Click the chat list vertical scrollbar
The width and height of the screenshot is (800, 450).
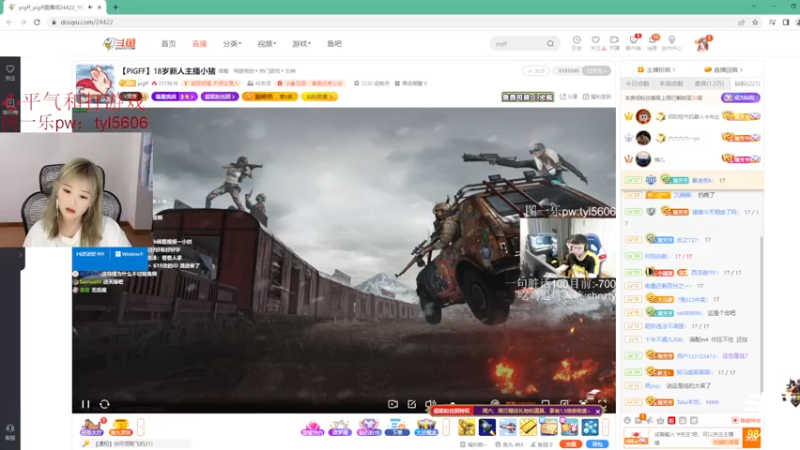pos(762,314)
